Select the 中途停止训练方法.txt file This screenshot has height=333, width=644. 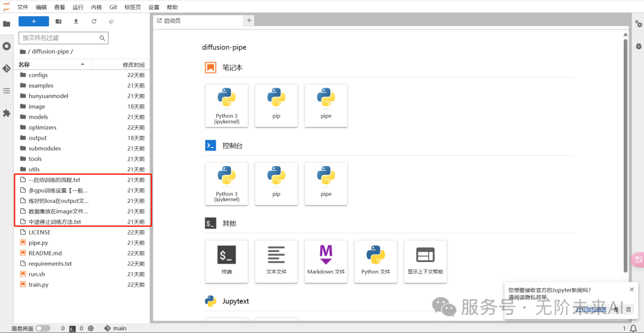pyautogui.click(x=82, y=221)
